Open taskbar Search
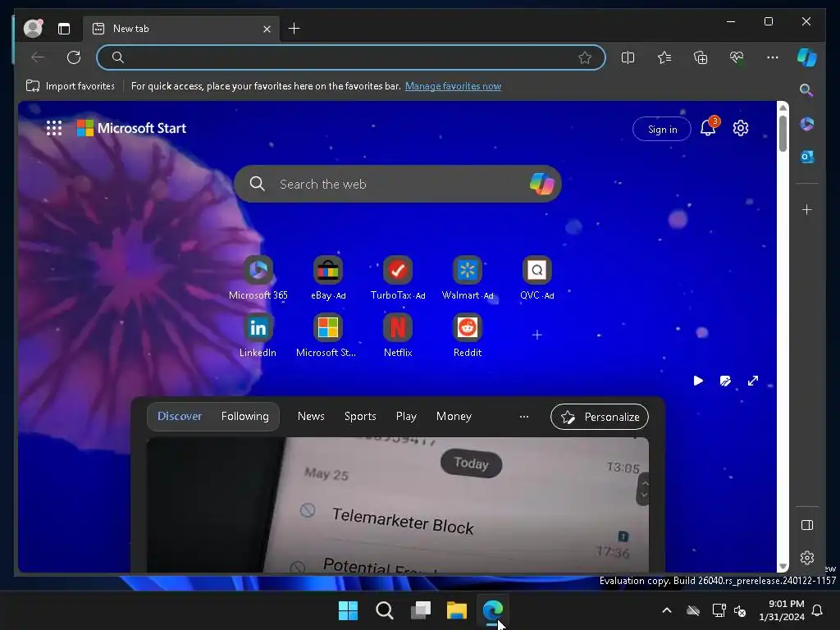The height and width of the screenshot is (630, 840). (384, 610)
